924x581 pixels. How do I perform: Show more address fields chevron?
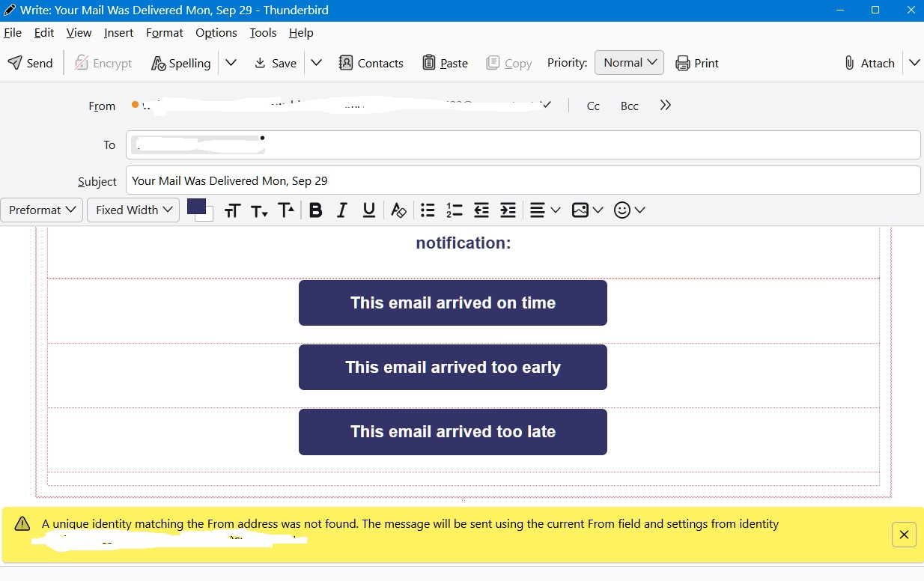(x=666, y=106)
